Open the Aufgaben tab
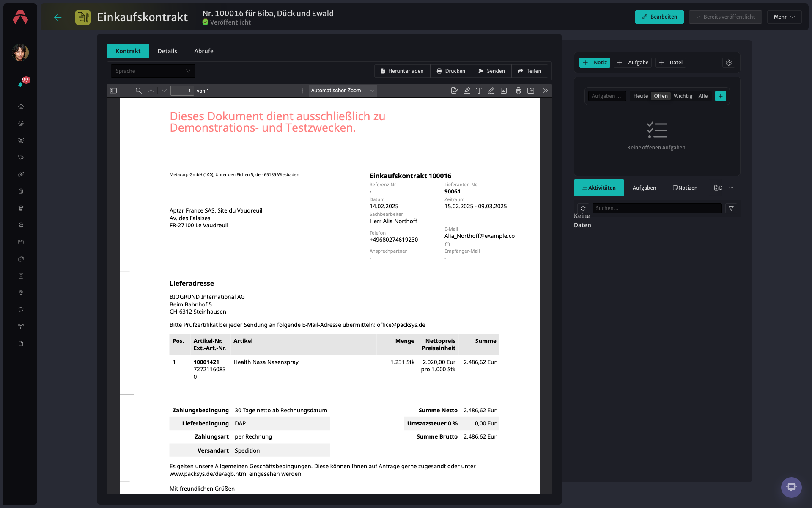The width and height of the screenshot is (812, 508). click(644, 188)
